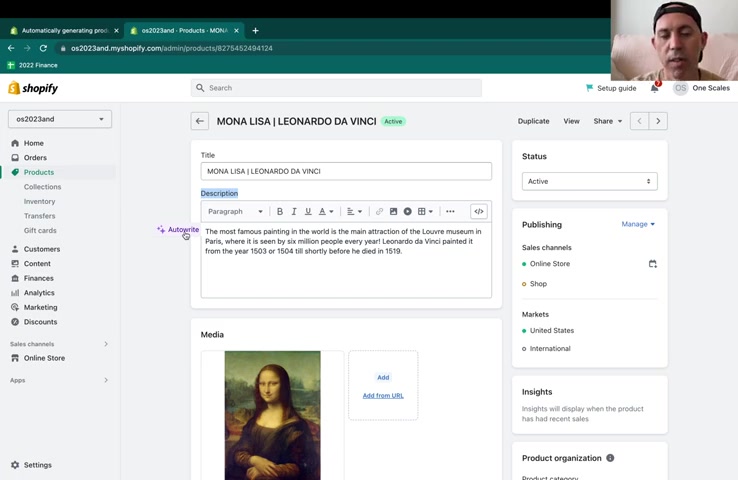
Task: Open Gift cards submenu item
Action: pyautogui.click(x=40, y=231)
